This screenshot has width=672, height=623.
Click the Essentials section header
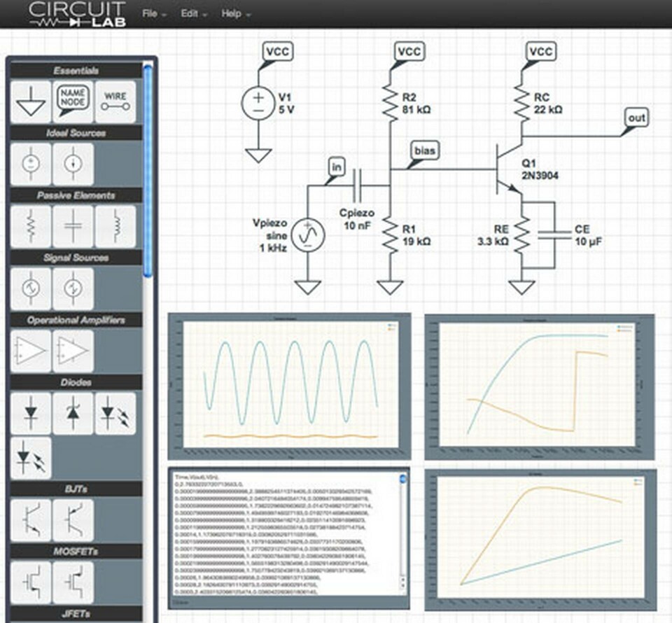pyautogui.click(x=76, y=71)
